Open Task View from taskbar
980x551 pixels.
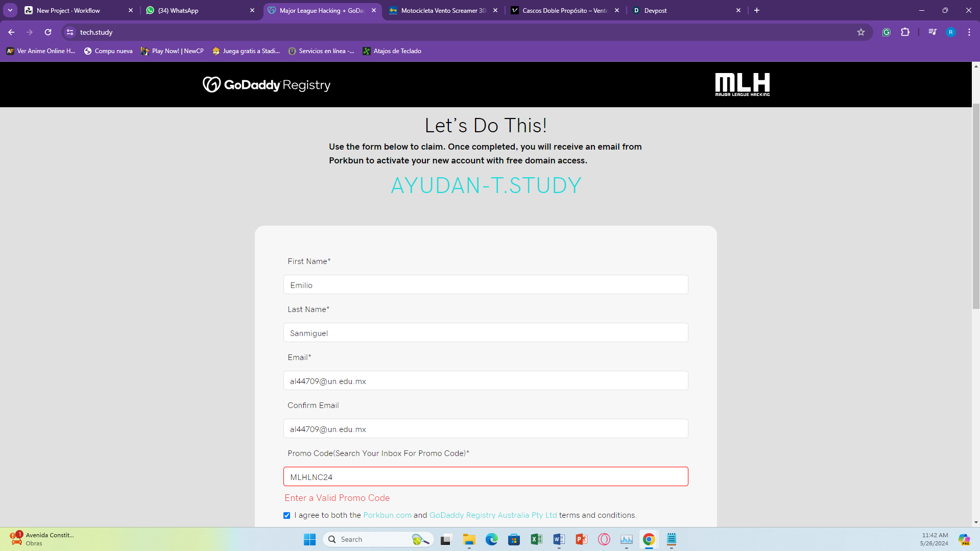click(x=447, y=539)
